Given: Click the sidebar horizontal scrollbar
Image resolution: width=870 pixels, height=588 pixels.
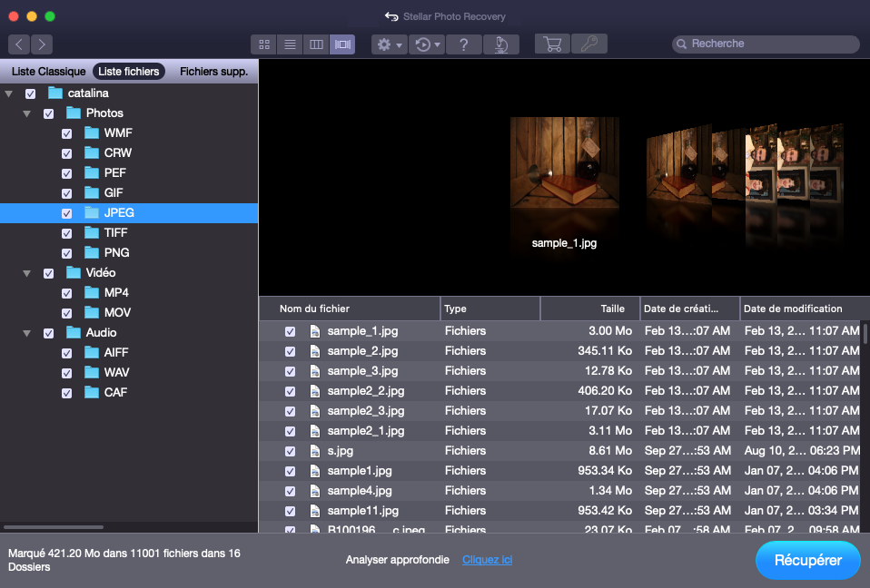Looking at the screenshot, I should (x=54, y=526).
